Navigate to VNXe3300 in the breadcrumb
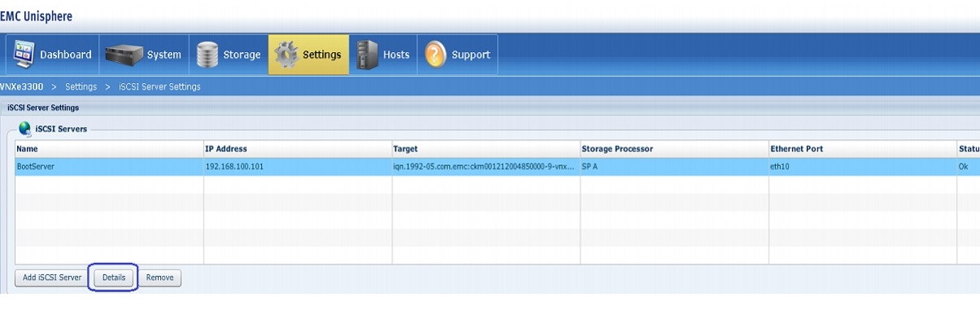 pyautogui.click(x=22, y=86)
